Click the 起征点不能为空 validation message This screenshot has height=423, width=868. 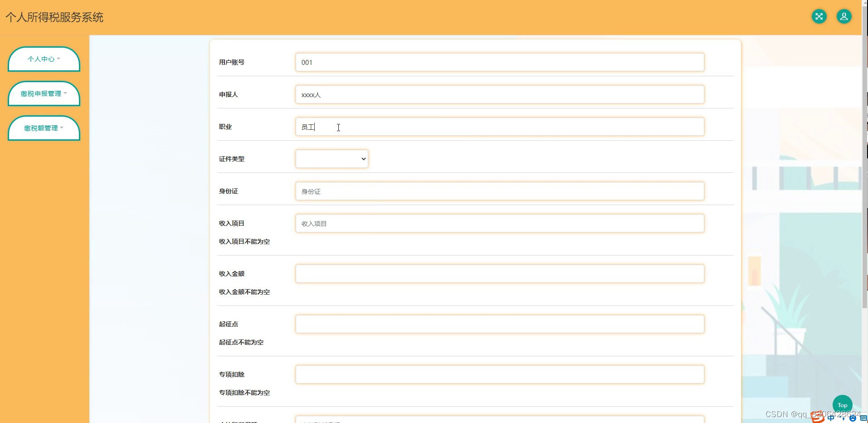(x=241, y=342)
